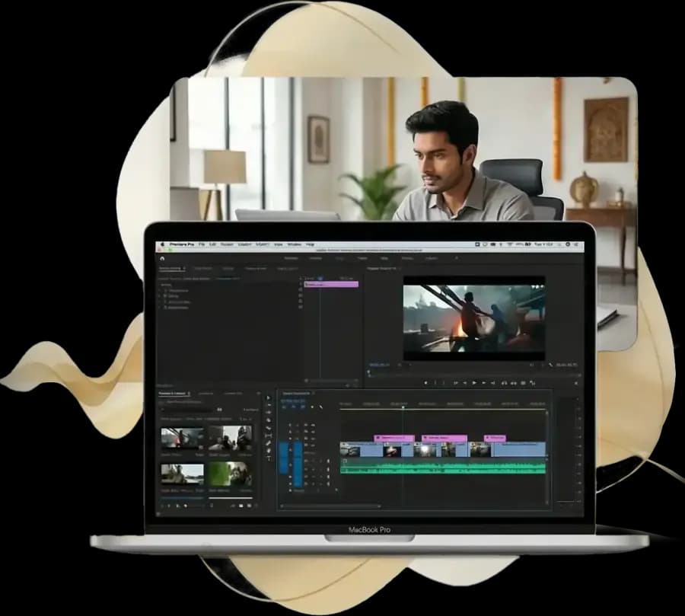Click Add Marker in the Program monitor controls
Screen dimensions: 685x616
(425, 383)
